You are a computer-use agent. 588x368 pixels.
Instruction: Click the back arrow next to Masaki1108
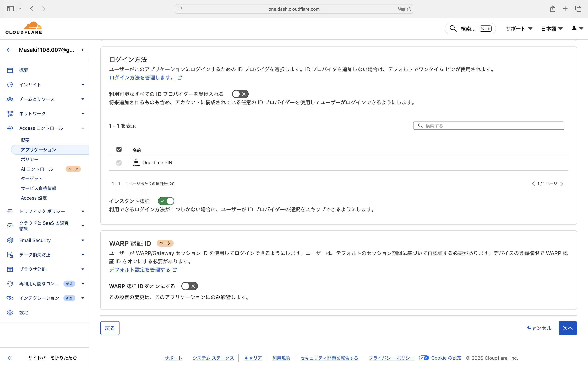pyautogui.click(x=9, y=50)
